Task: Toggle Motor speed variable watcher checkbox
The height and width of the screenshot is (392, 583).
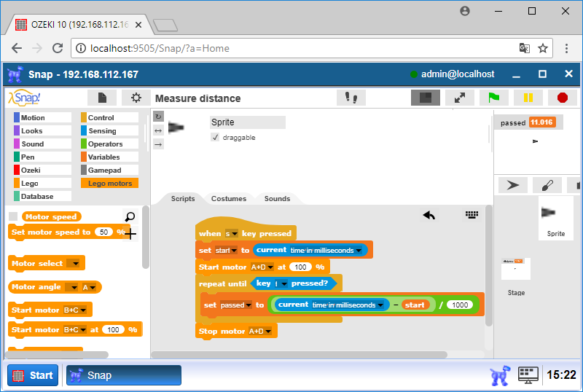Action: (13, 216)
